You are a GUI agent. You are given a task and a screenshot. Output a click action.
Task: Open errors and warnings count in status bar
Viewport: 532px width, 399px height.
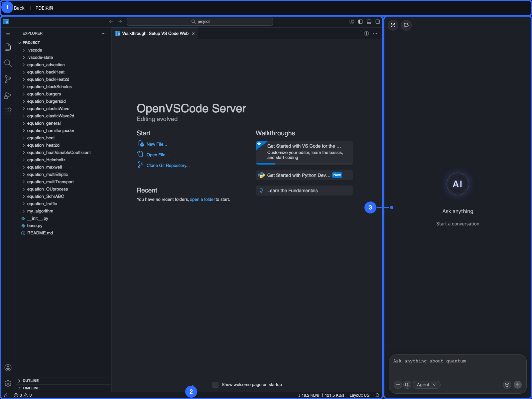click(23, 395)
